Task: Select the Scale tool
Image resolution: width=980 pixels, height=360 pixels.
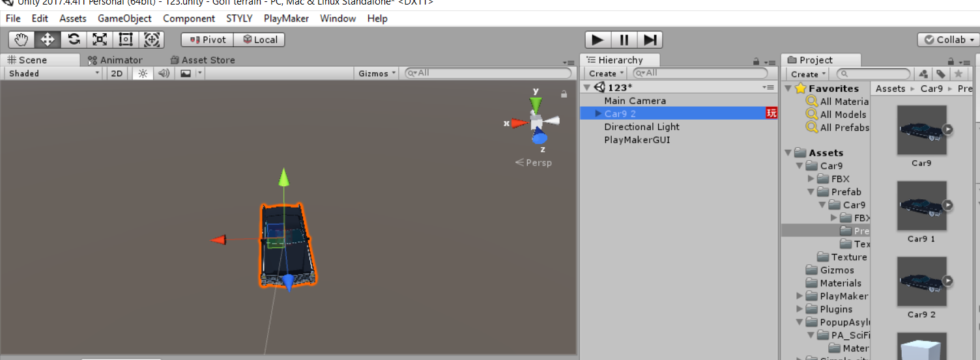Action: pos(100,40)
